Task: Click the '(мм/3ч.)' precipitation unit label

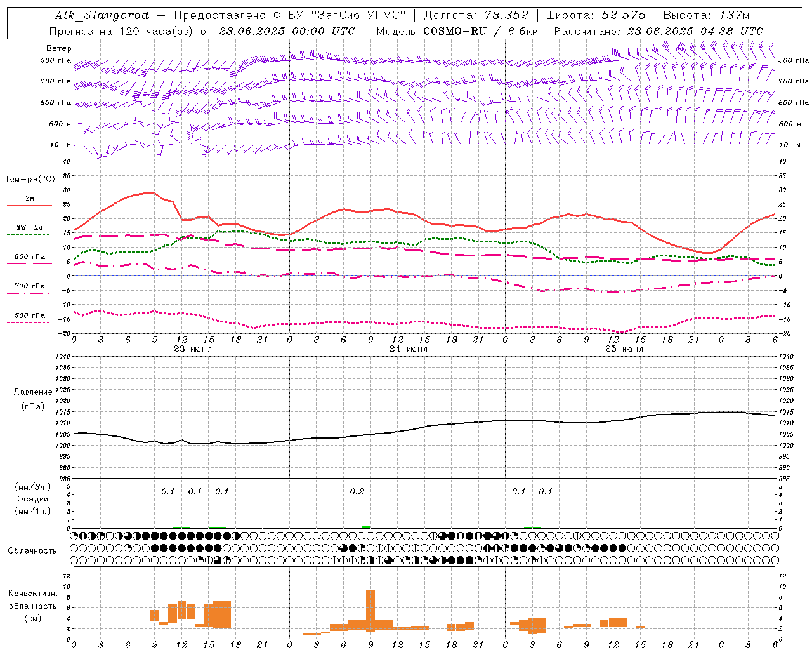Action: pyautogui.click(x=33, y=487)
